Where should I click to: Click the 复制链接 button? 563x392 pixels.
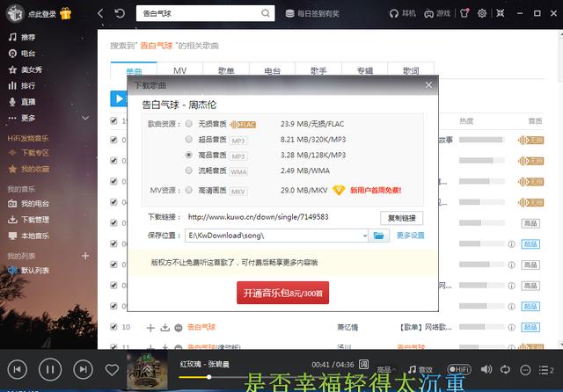pyautogui.click(x=402, y=218)
